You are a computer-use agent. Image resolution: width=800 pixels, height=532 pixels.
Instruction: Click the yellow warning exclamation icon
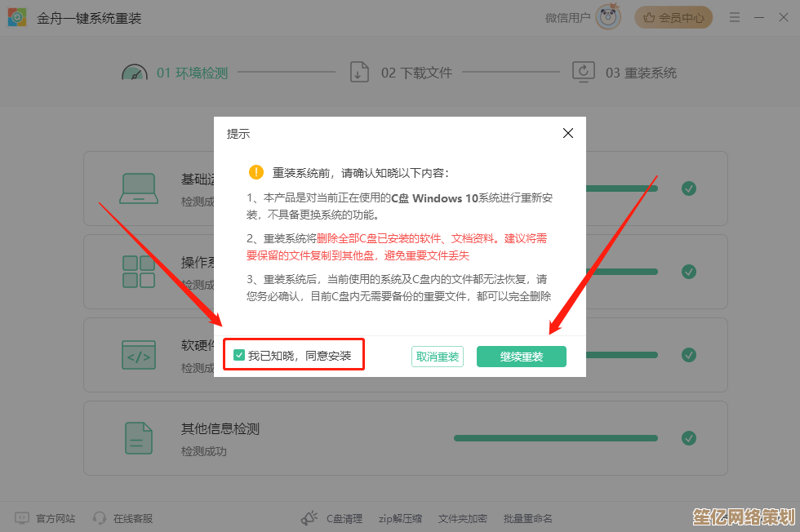pyautogui.click(x=256, y=172)
